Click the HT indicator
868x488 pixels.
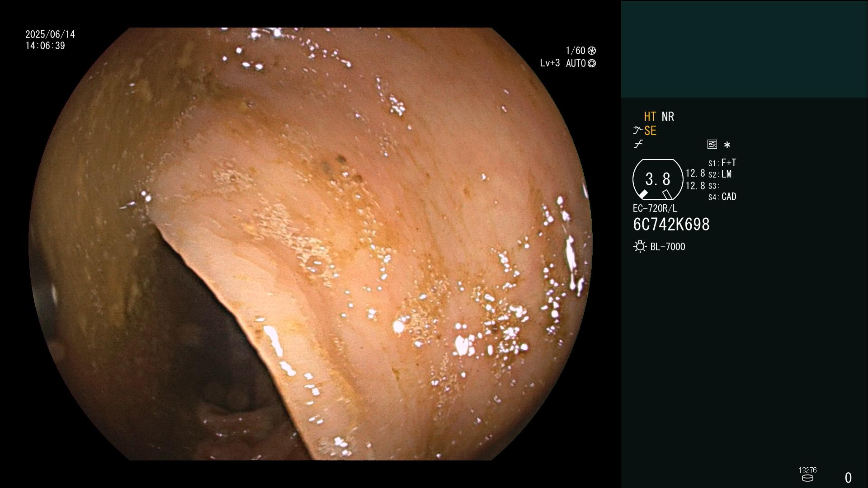(x=650, y=117)
